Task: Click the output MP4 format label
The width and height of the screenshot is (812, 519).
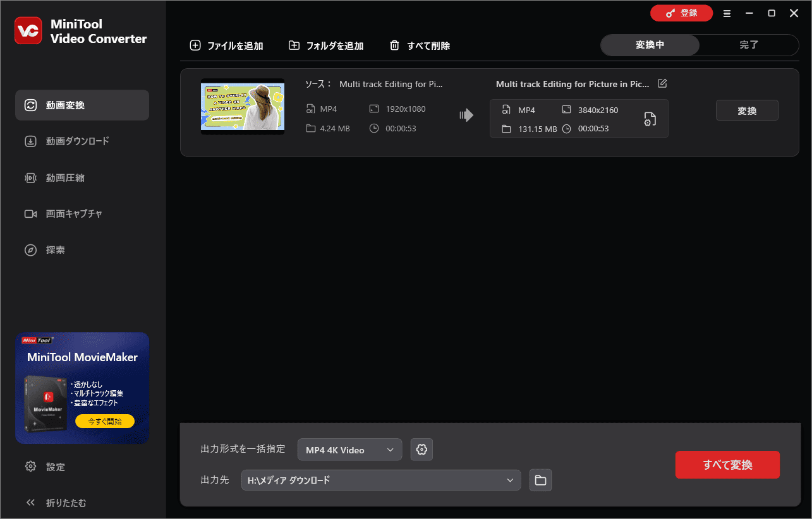Action: click(x=526, y=110)
